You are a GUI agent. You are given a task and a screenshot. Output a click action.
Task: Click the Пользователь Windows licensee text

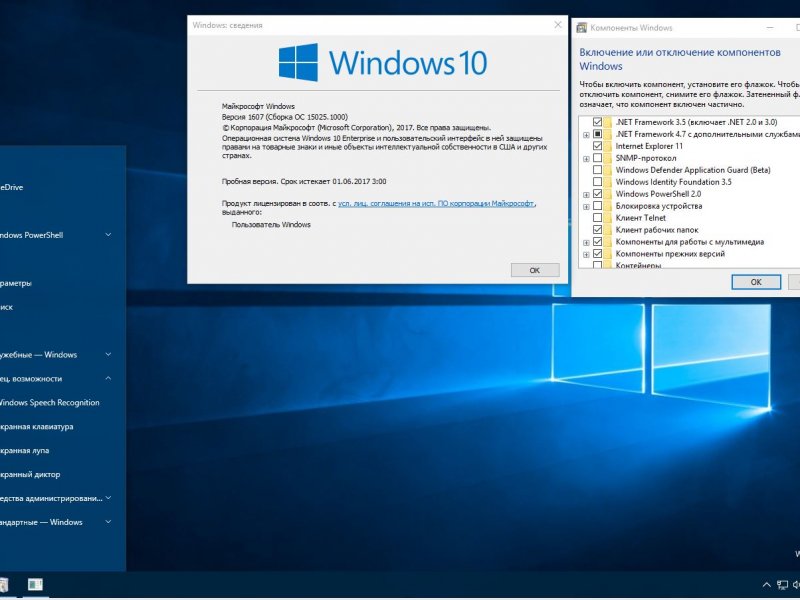tap(271, 224)
